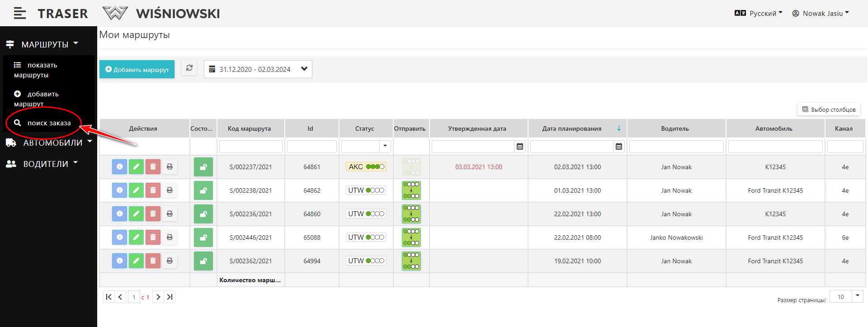Click the refresh routes icon
The height and width of the screenshot is (327, 868).
pyautogui.click(x=189, y=68)
